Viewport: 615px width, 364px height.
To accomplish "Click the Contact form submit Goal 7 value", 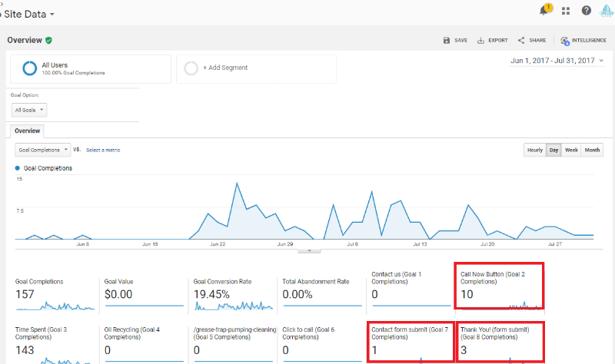I will click(x=374, y=350).
